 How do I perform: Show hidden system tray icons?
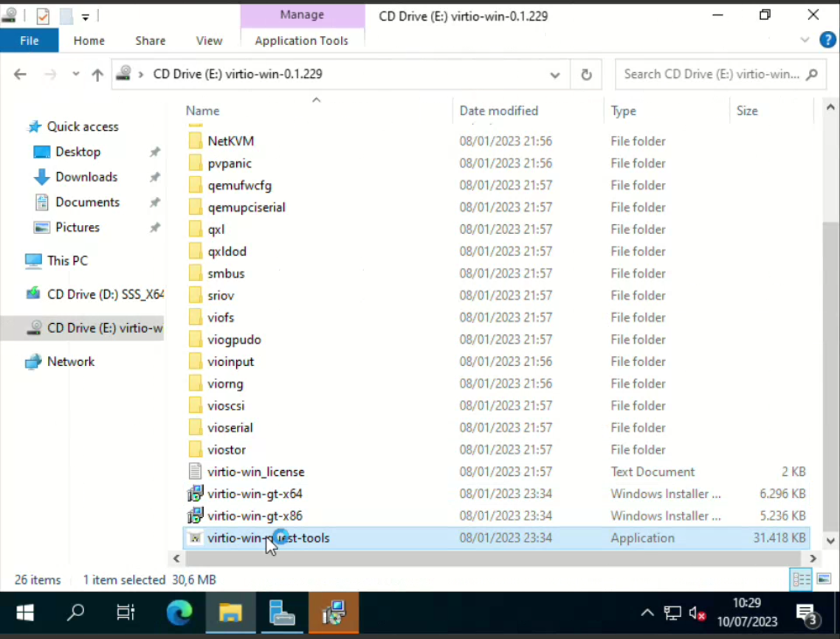click(x=647, y=613)
